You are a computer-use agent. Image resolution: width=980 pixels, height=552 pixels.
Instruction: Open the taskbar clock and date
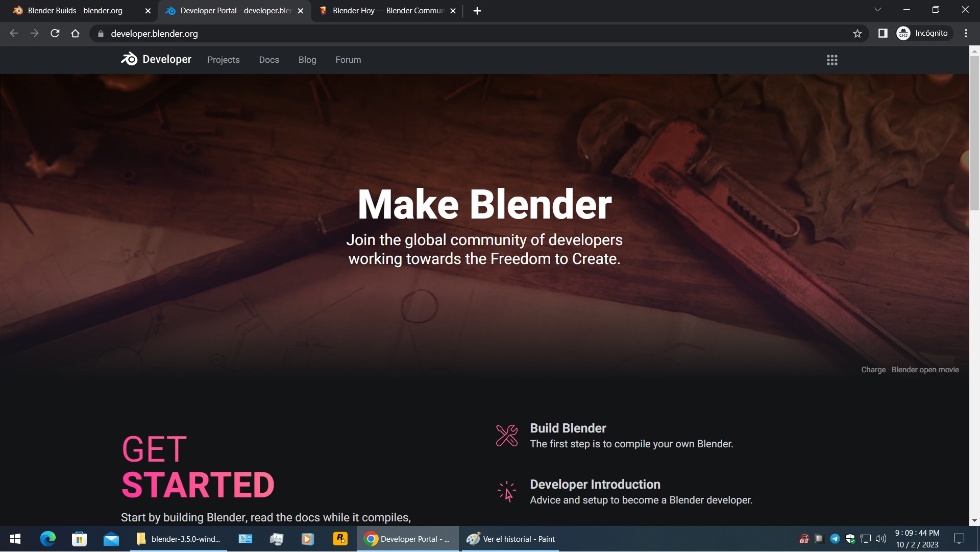(917, 539)
